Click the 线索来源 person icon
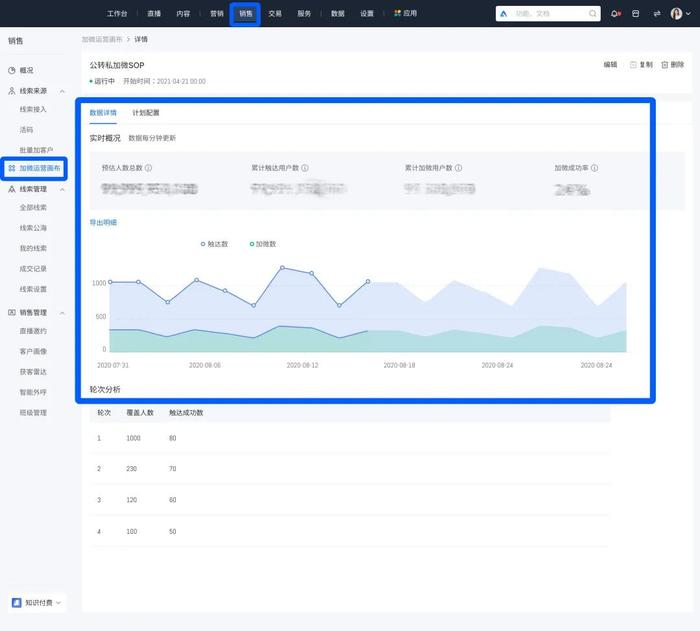Viewport: 700px width, 631px height. (x=12, y=91)
